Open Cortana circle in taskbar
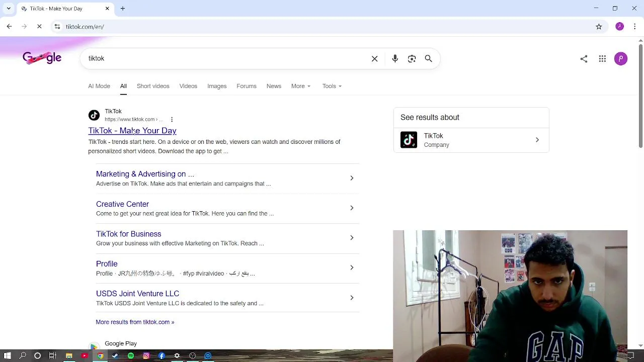644x362 pixels. [37, 355]
